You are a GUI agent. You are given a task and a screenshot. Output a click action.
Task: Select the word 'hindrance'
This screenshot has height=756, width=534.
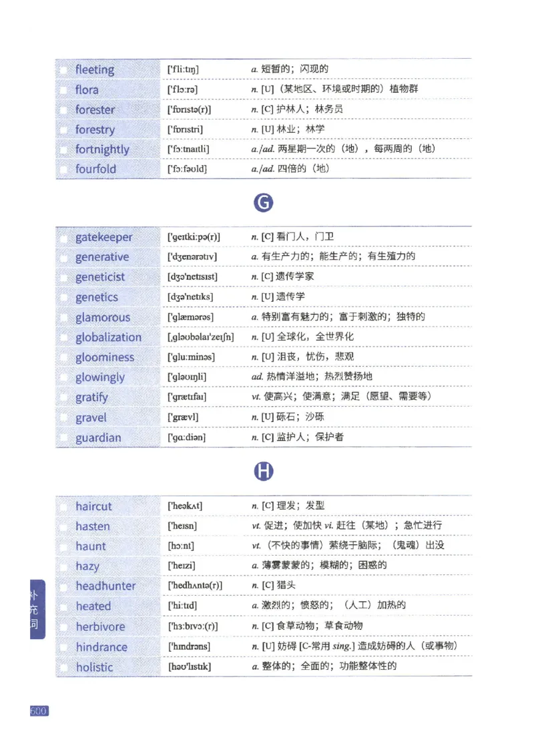[x=102, y=646]
